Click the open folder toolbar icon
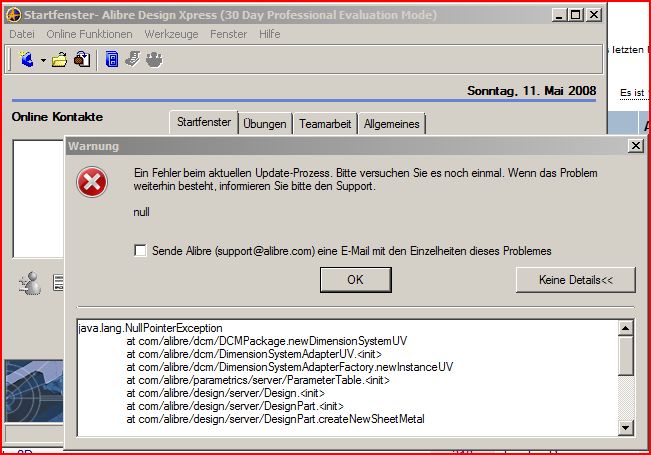651x455 pixels. 59,60
